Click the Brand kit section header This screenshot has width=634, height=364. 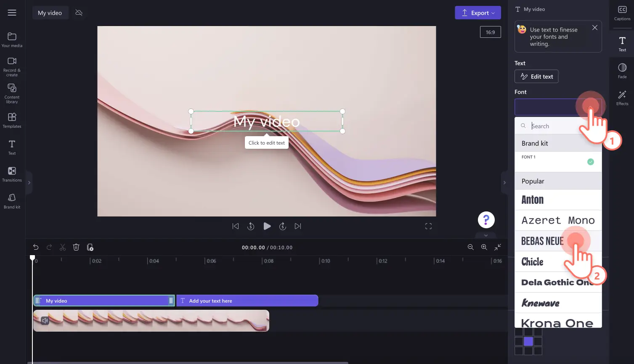558,143
